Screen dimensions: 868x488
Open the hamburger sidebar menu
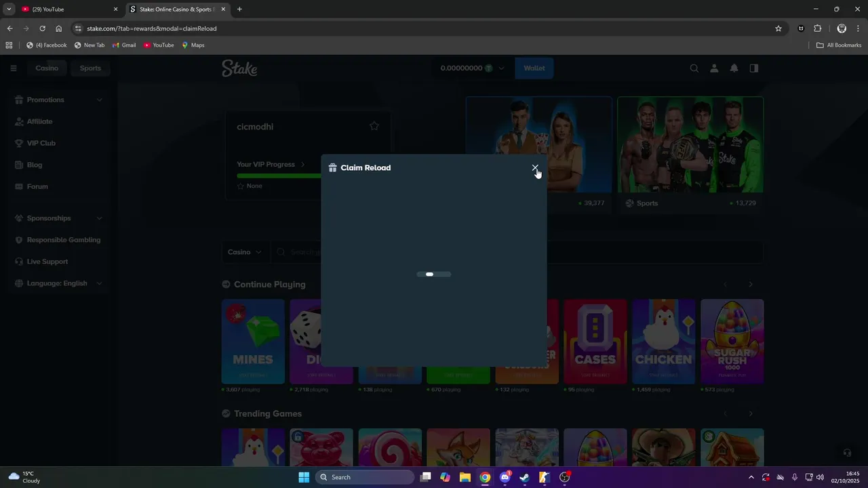13,68
